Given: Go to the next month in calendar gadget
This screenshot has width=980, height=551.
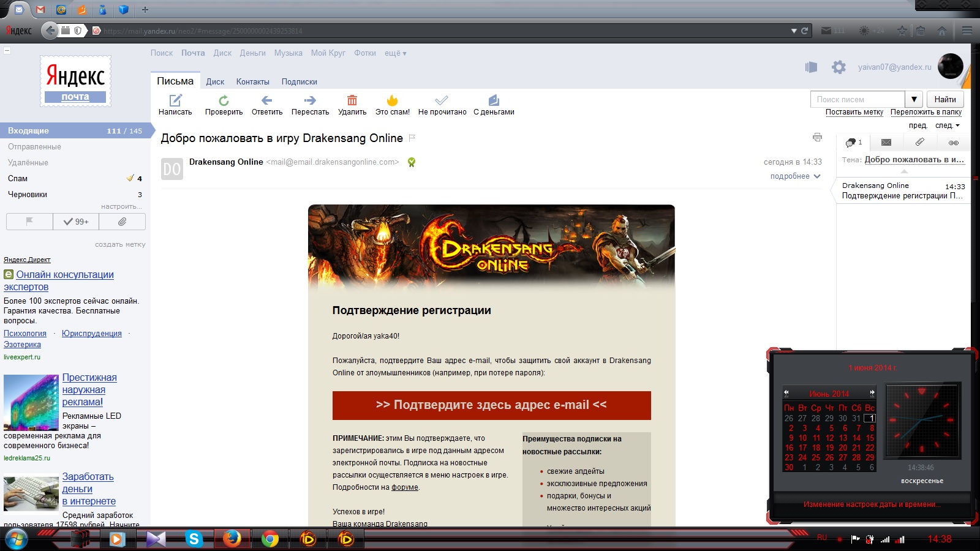Looking at the screenshot, I should (872, 393).
